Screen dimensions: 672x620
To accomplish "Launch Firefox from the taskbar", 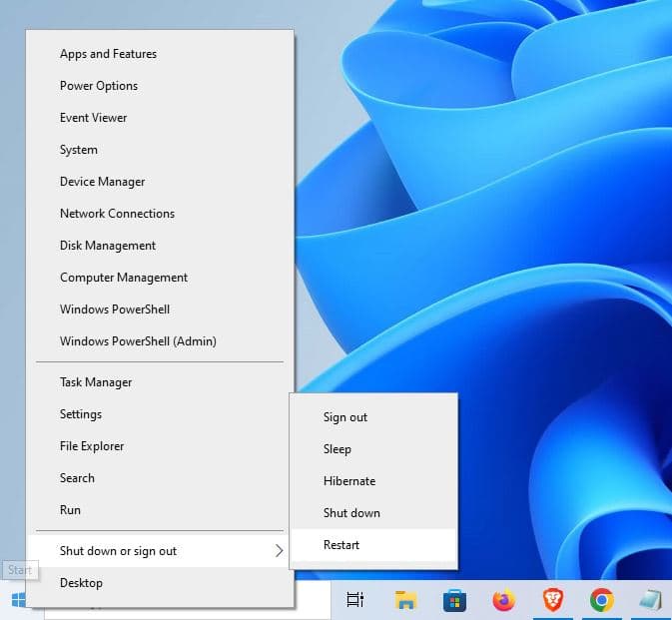I will pos(503,600).
